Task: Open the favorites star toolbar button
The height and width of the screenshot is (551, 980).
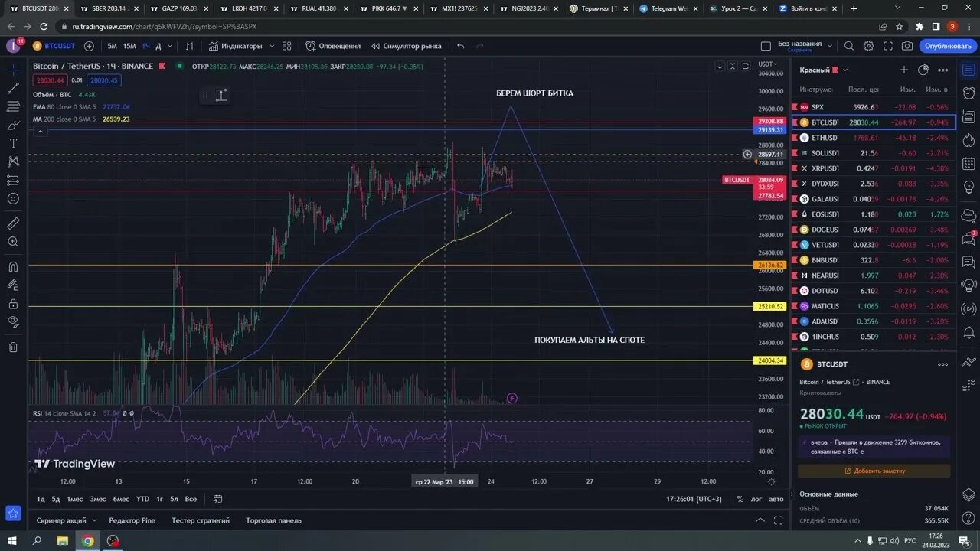Action: point(13,513)
